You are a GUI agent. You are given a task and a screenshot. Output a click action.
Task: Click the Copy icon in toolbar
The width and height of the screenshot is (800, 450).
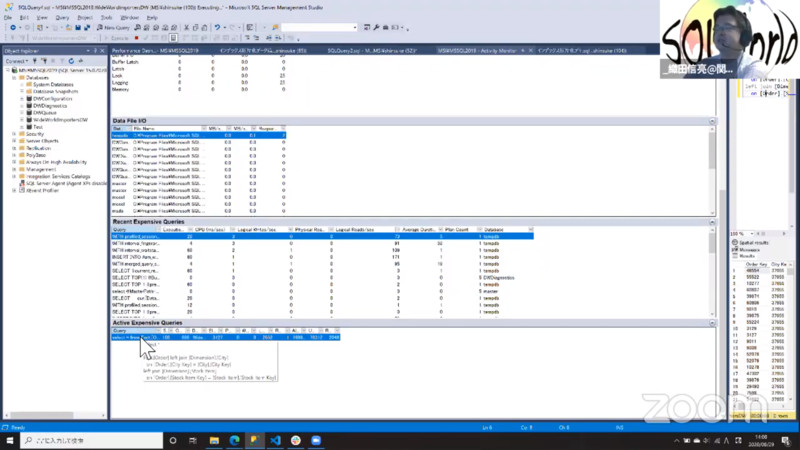pyautogui.click(x=195, y=28)
